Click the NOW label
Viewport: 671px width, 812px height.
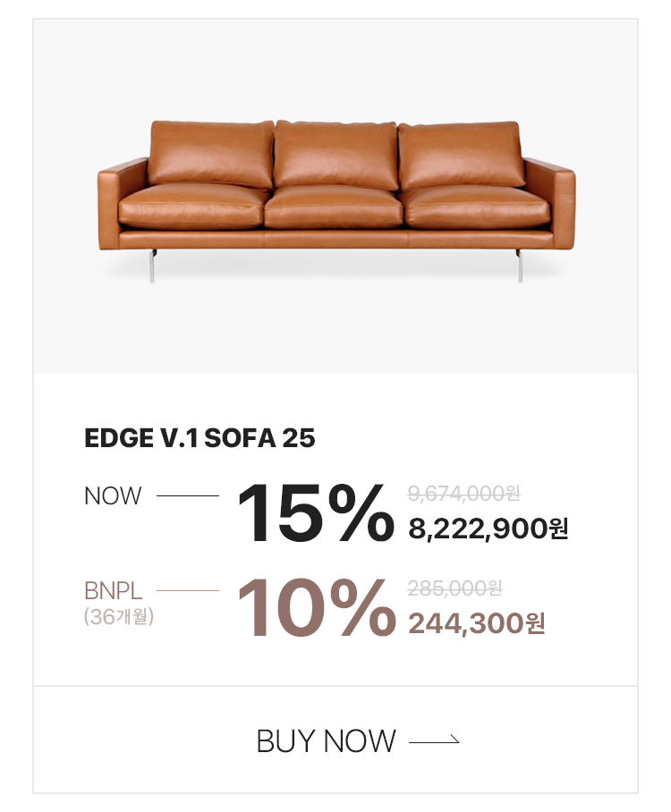113,495
